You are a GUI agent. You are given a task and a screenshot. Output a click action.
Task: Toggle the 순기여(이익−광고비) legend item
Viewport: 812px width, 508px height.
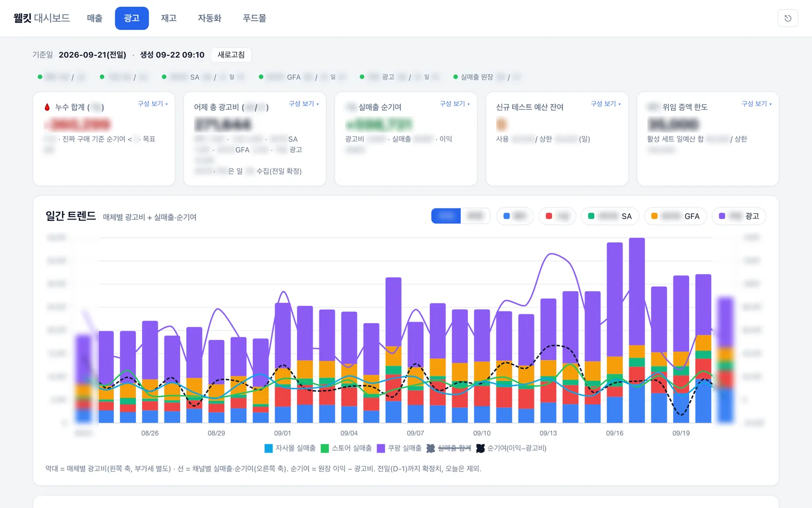tap(511, 448)
